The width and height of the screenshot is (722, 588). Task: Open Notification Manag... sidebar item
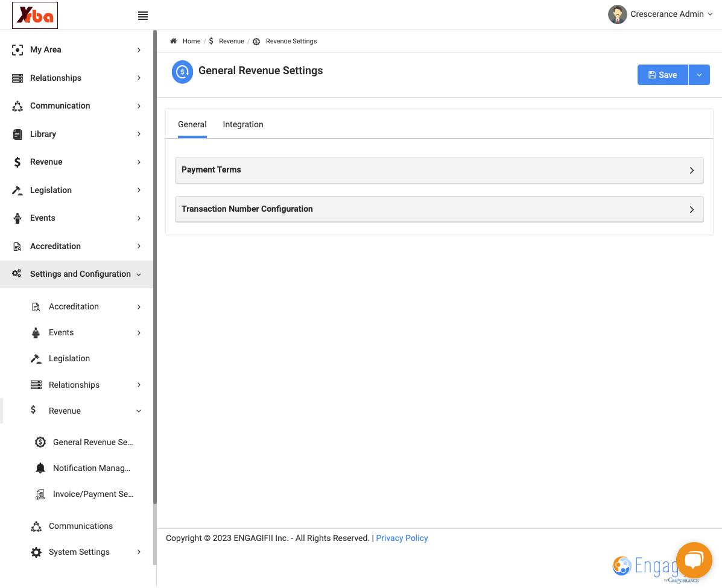click(92, 468)
